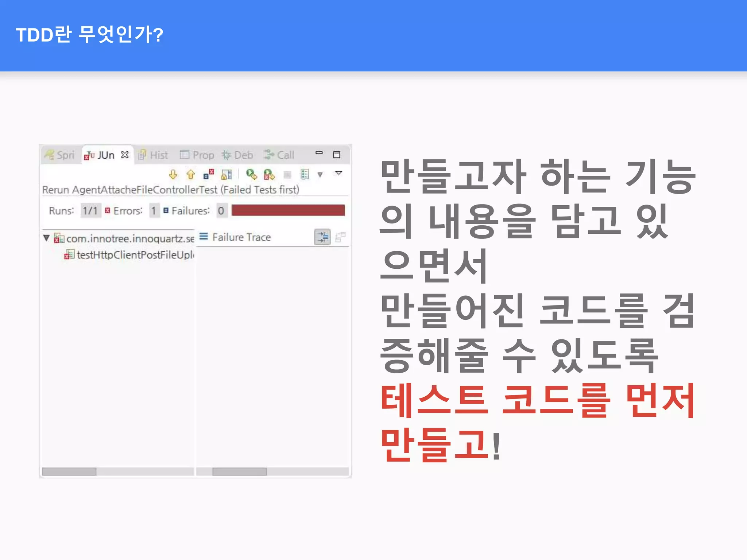
Task: Toggle the scroll lock icon
Action: (x=227, y=175)
